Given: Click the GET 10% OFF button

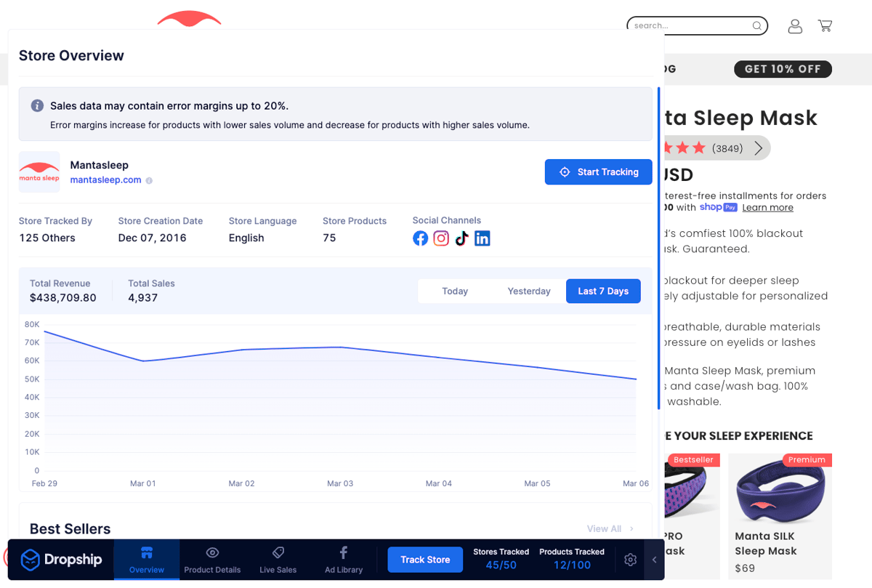Looking at the screenshot, I should (x=783, y=69).
